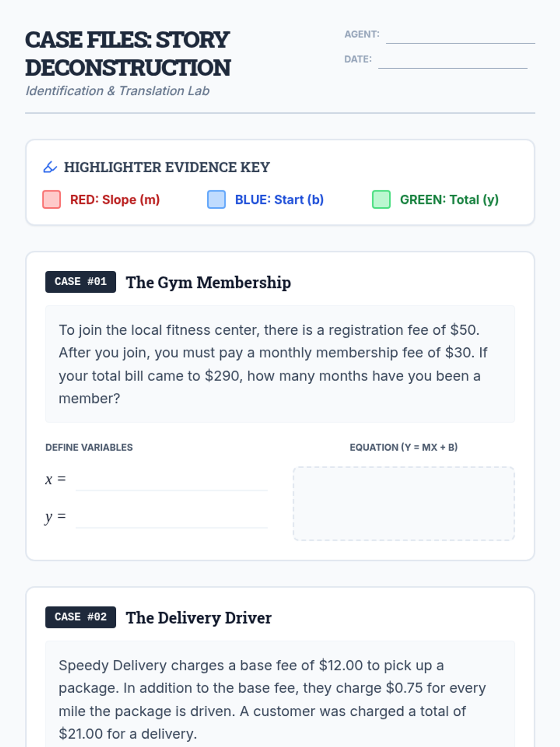Click the Highlighter Evidence Key title

click(167, 167)
